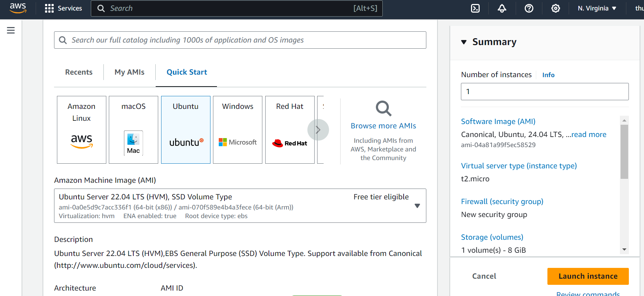Click the Launch instance button

pos(588,276)
